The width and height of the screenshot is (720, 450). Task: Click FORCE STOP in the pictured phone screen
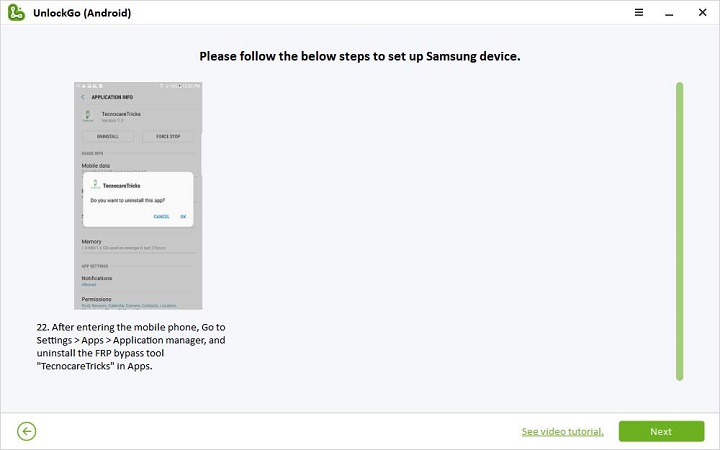[168, 136]
